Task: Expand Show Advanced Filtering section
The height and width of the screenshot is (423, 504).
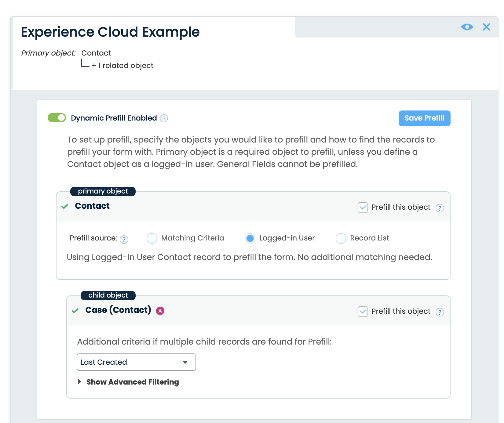Action: pos(132,382)
